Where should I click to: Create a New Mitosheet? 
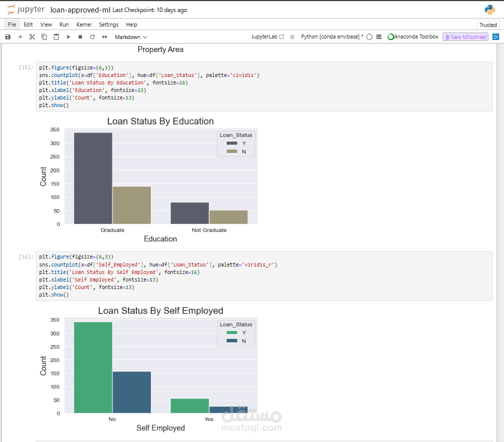(x=465, y=37)
